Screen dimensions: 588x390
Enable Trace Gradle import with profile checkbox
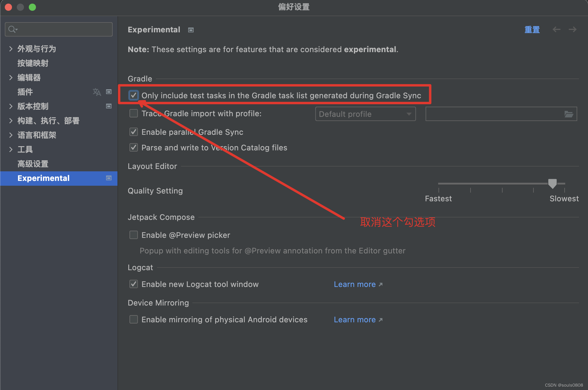[x=134, y=113]
